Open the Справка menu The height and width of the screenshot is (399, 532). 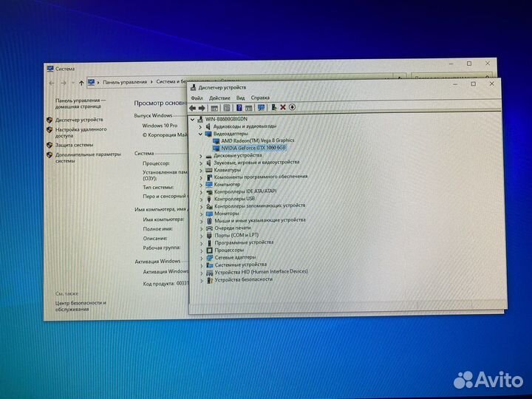coord(260,98)
